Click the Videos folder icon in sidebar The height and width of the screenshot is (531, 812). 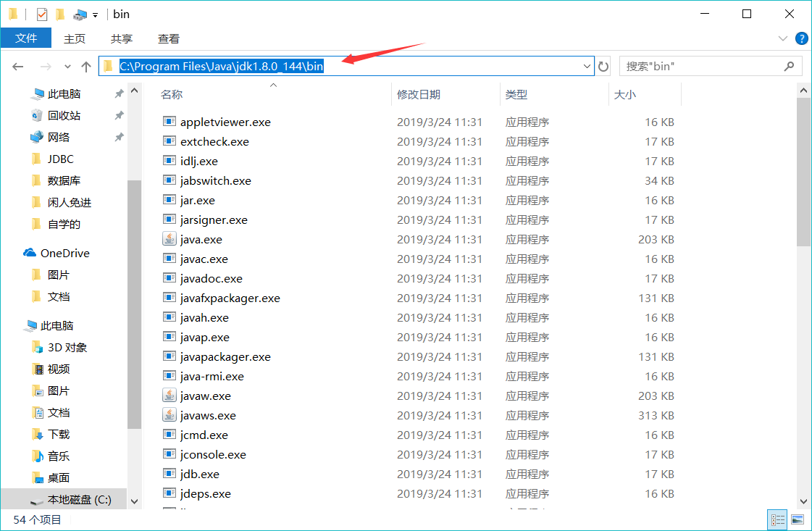point(38,369)
